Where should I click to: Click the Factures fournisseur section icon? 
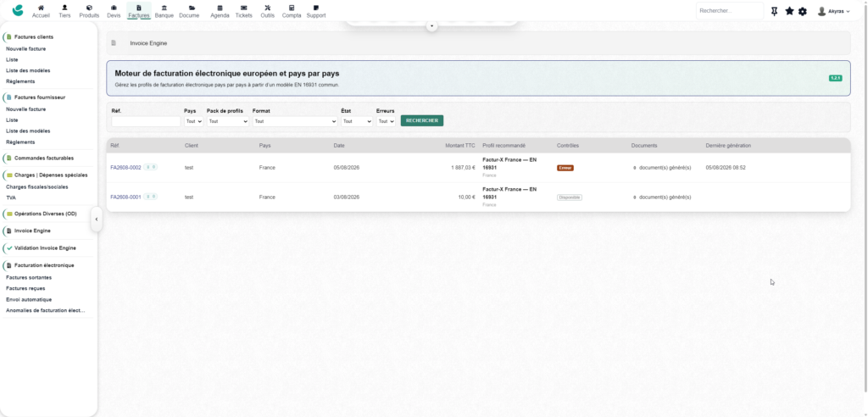pos(8,97)
